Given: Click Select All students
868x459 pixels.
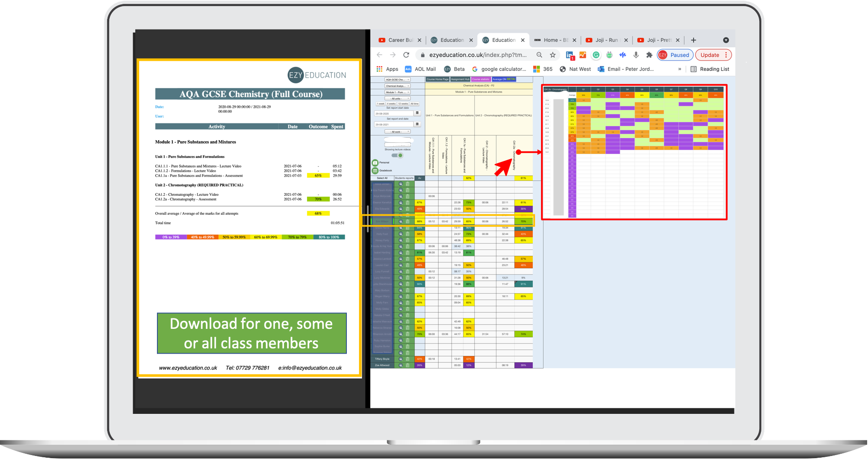Looking at the screenshot, I should [x=382, y=178].
